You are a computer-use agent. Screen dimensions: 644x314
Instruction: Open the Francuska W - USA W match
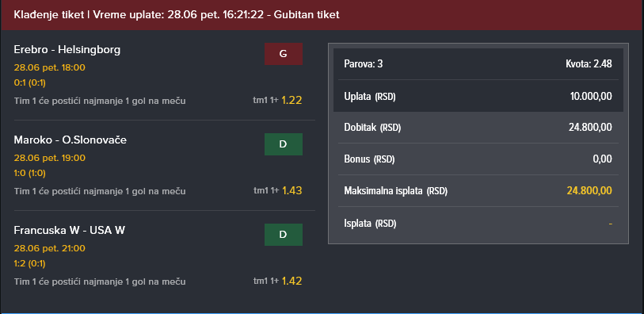(70, 231)
